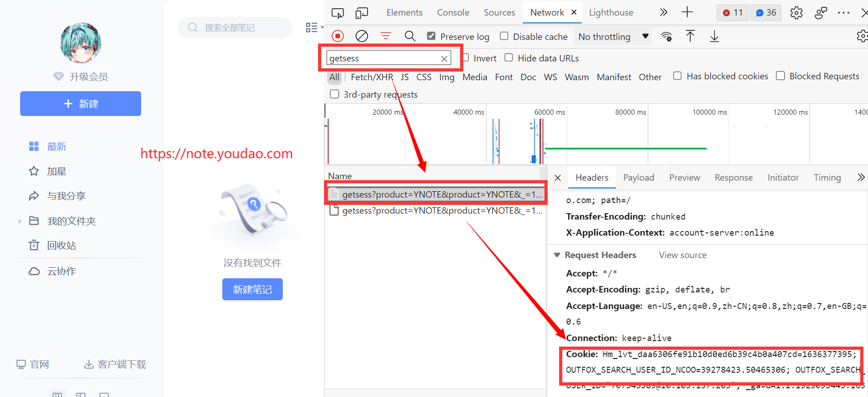
Task: Click the 11 errors counter badge
Action: [x=732, y=13]
